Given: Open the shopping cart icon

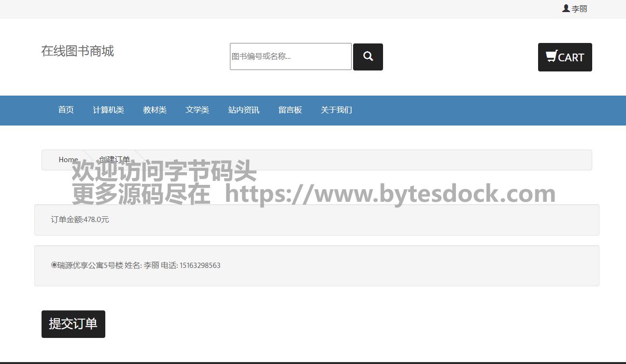Looking at the screenshot, I should click(x=552, y=56).
